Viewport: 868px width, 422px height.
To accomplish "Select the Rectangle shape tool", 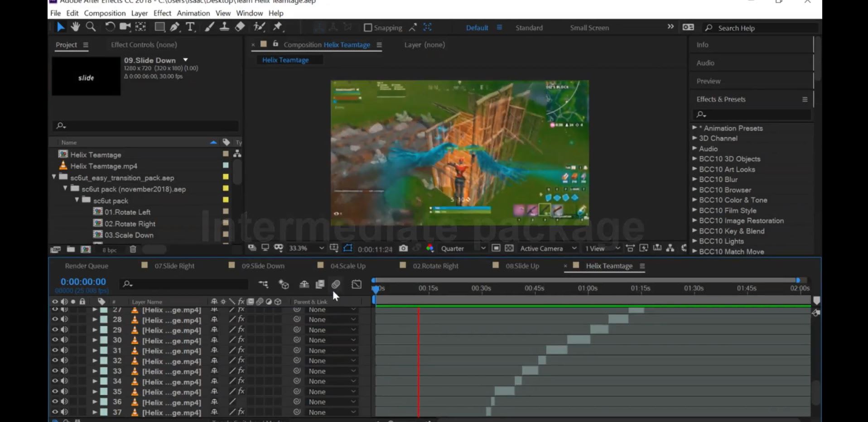I will point(159,27).
